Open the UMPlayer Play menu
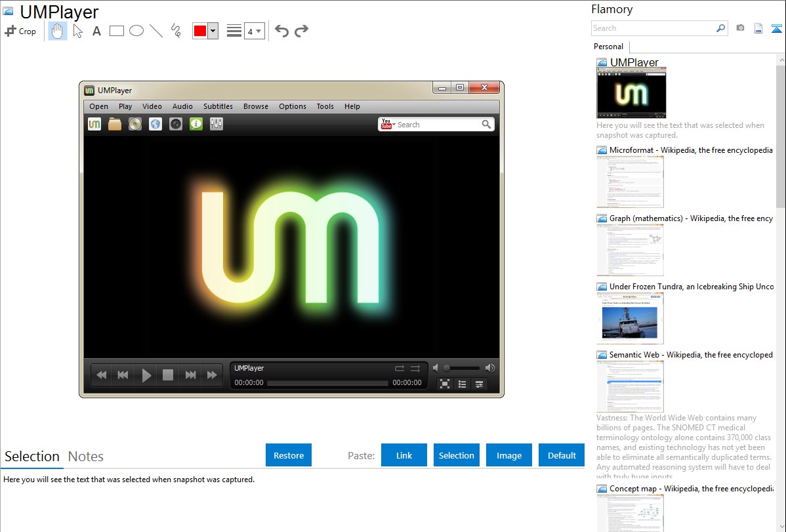 (x=125, y=106)
